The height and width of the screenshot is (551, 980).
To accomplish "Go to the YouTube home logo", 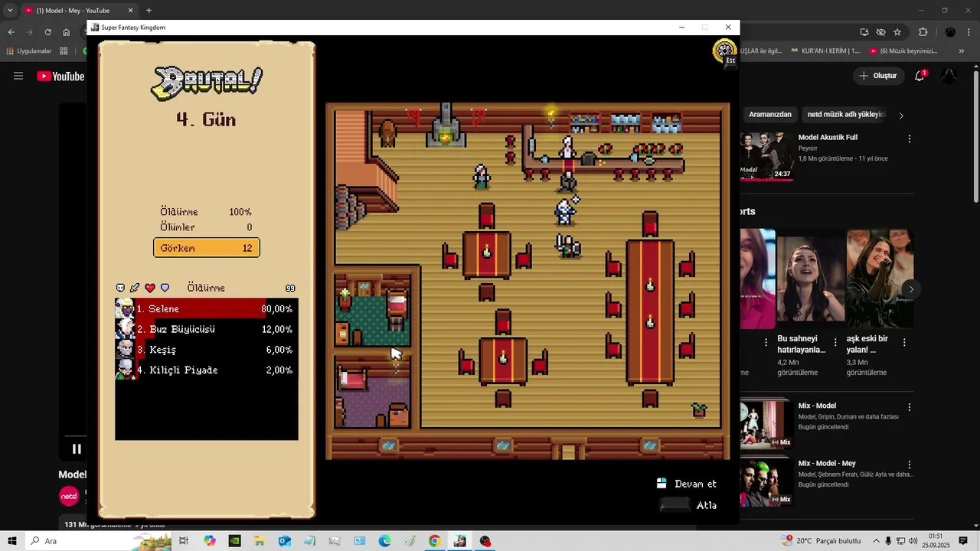I will pos(60,76).
